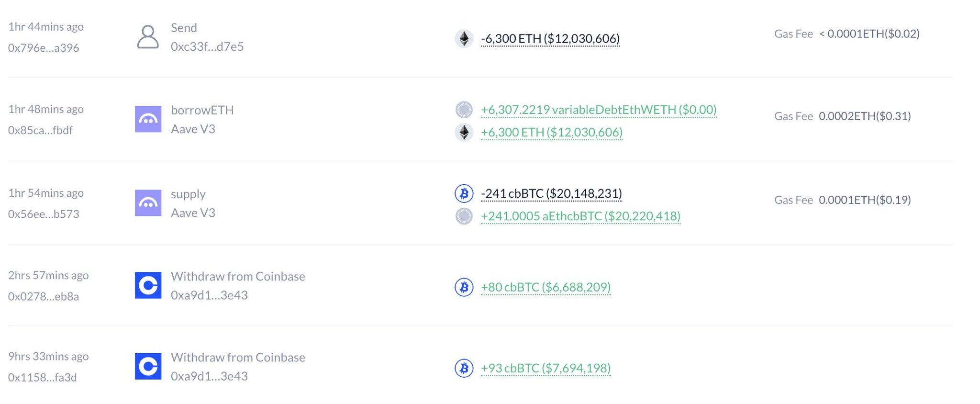Click the Ethereum icon beside +6,300 ETH

pyautogui.click(x=464, y=132)
